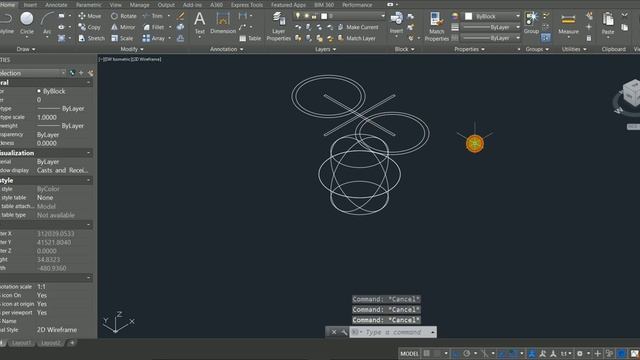The height and width of the screenshot is (360, 640).
Task: Click the Quick Select icon in Properties
Action: (x=90, y=73)
